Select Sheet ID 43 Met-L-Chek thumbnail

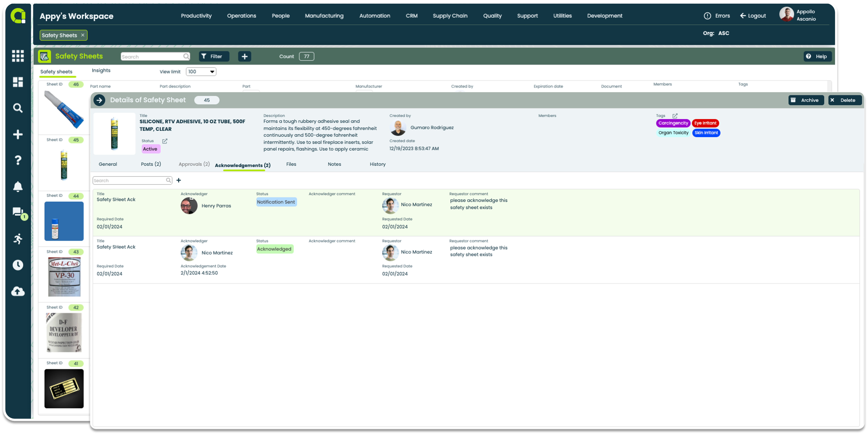(64, 277)
